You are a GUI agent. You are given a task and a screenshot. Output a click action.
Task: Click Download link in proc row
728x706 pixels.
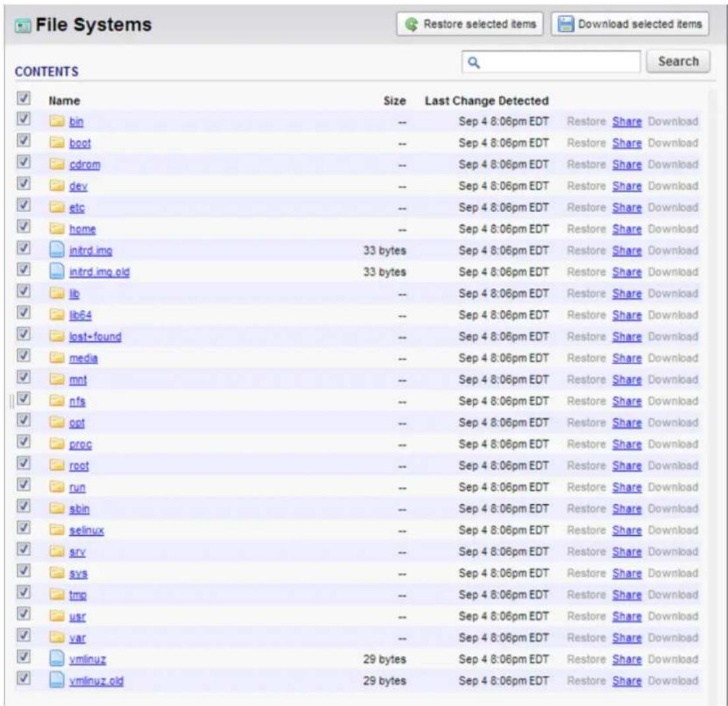[673, 444]
